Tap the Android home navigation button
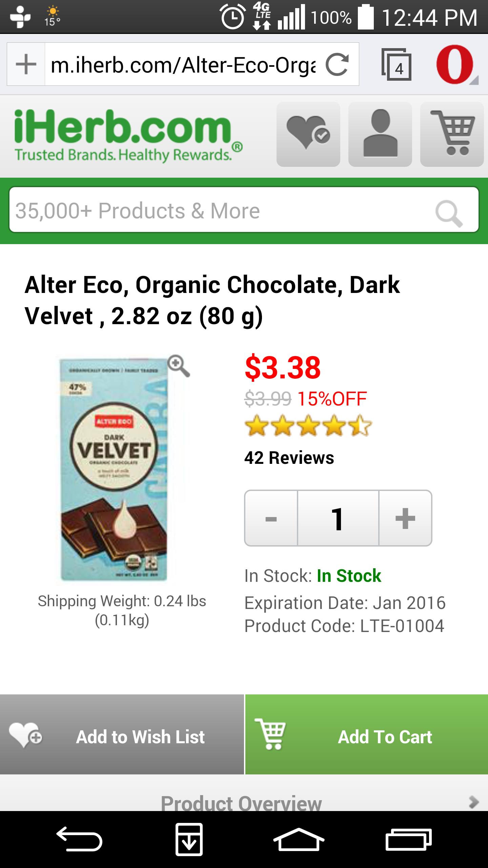The image size is (488, 868). coord(299,840)
